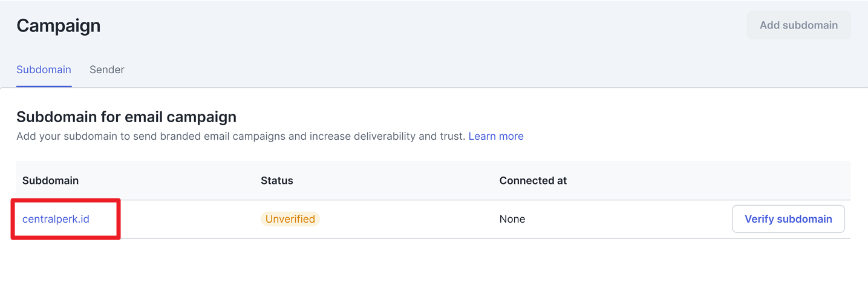This screenshot has width=868, height=288.
Task: Click the None value under Connected at
Action: pyautogui.click(x=512, y=219)
